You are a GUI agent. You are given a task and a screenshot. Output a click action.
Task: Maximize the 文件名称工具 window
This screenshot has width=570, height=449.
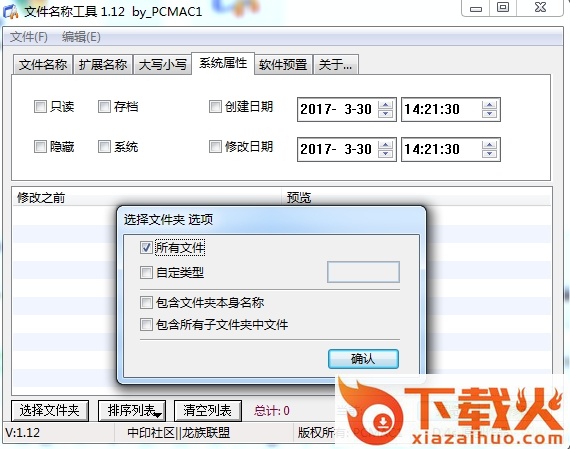pyautogui.click(x=503, y=8)
